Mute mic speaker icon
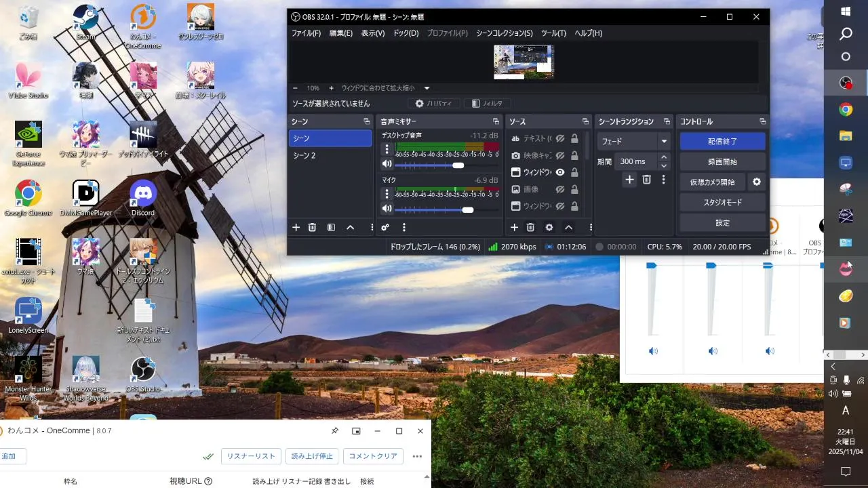The height and width of the screenshot is (488, 868). pos(387,209)
